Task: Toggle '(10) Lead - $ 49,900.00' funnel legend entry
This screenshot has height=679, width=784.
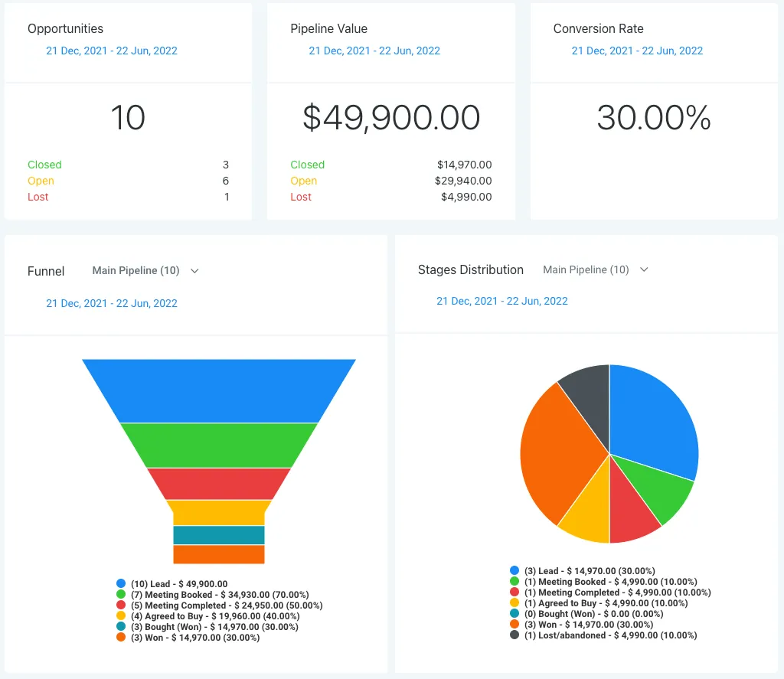Action: click(179, 583)
